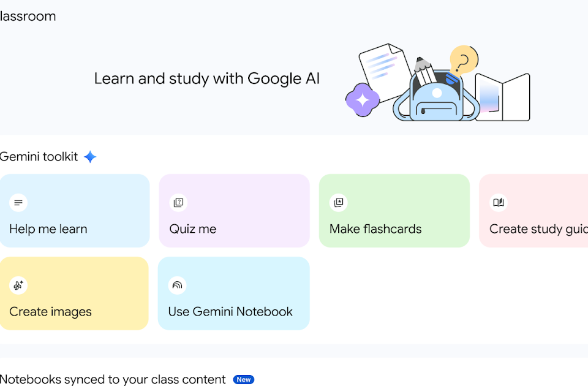The width and height of the screenshot is (588, 386).
Task: Click the notebook arc icon above Use Gemini Notebook
Action: click(x=178, y=286)
